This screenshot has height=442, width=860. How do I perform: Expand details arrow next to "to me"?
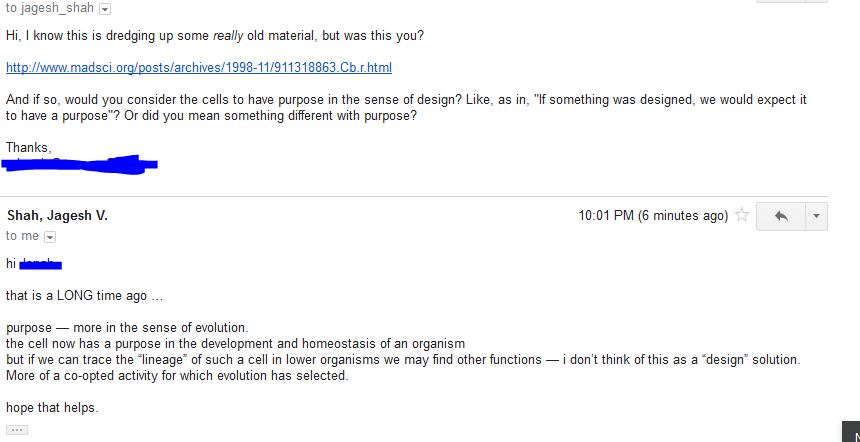[50, 237]
